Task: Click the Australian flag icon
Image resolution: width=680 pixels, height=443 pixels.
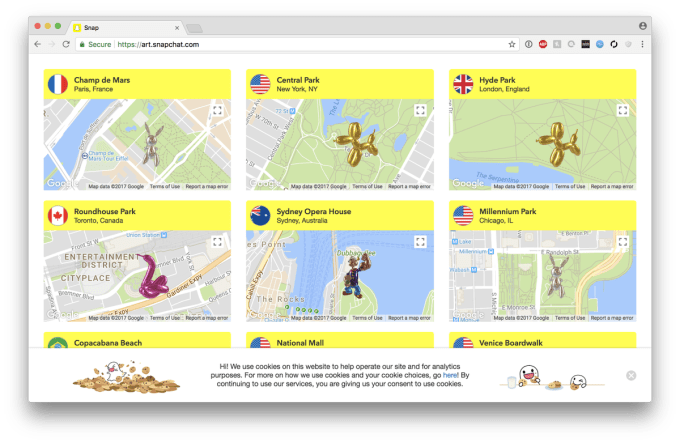Action: [x=260, y=215]
